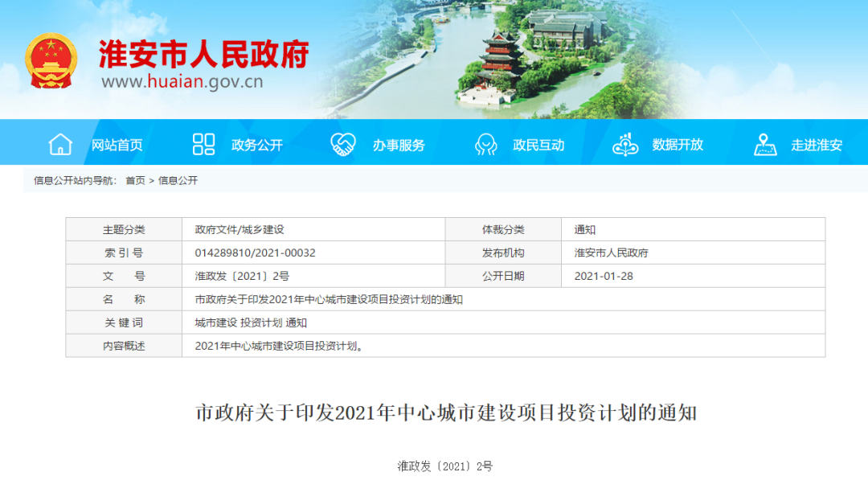Click the 信息公开 breadcrumb link
Screen dimensions: 868x497
(x=178, y=181)
